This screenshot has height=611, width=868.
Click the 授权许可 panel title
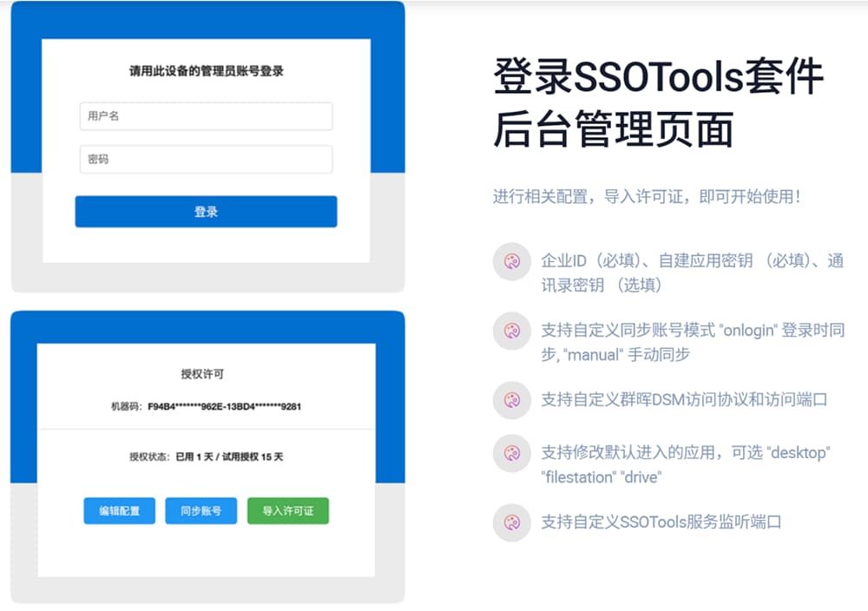(x=202, y=374)
